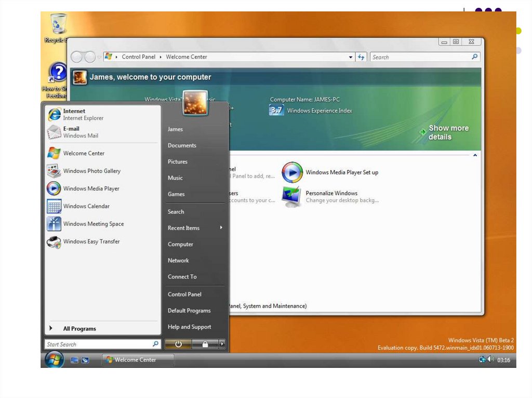Click the Back navigation button
This screenshot has height=398, width=532.
tap(77, 57)
